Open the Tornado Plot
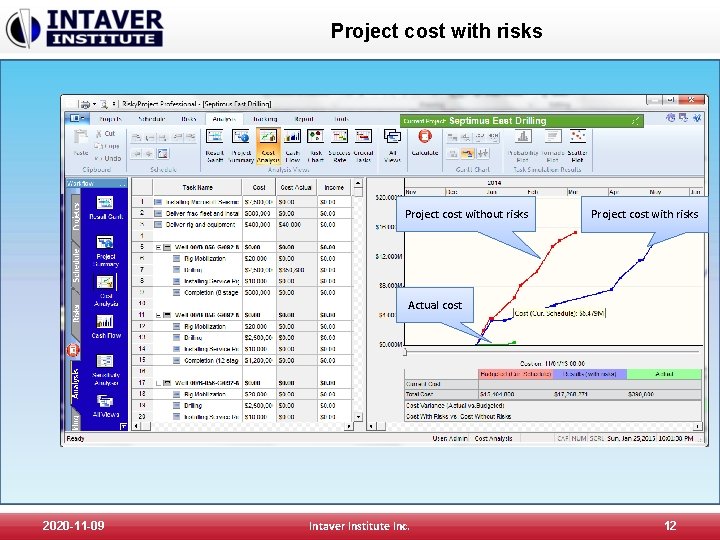720x540 pixels. [553, 146]
